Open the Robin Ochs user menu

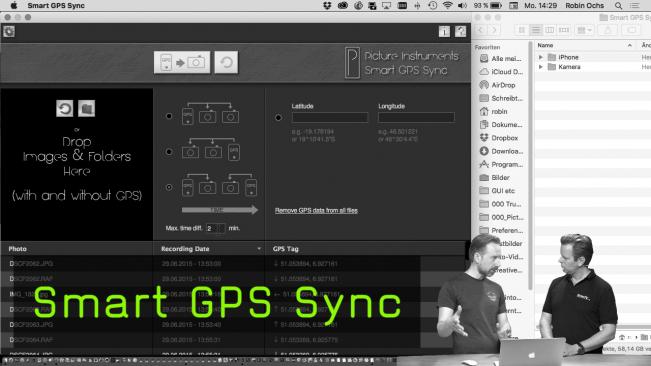click(585, 5)
